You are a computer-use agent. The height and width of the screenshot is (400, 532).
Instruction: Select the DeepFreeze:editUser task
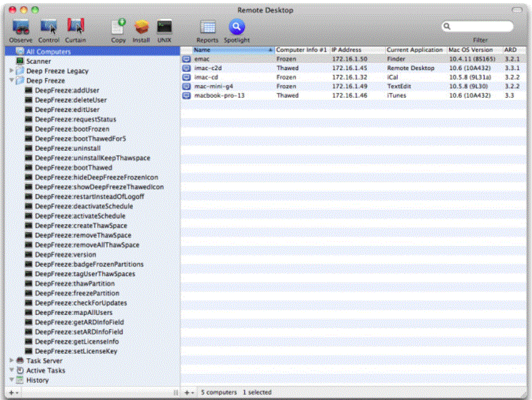67,110
